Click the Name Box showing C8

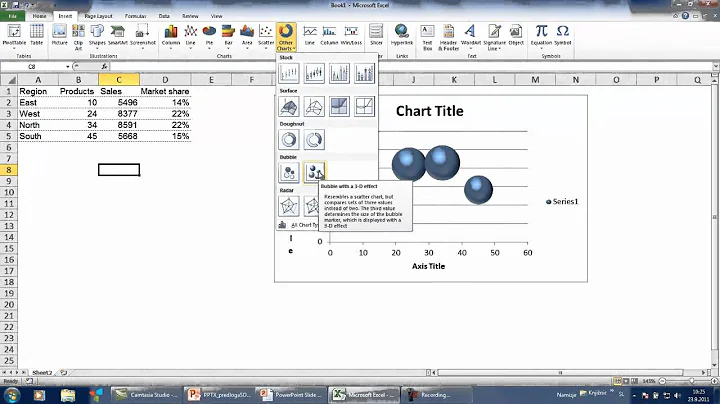(x=32, y=67)
